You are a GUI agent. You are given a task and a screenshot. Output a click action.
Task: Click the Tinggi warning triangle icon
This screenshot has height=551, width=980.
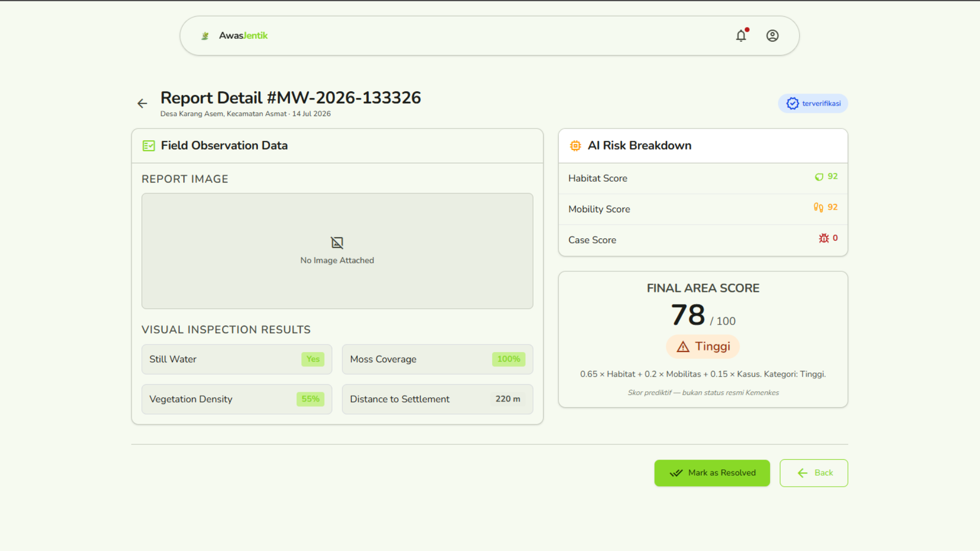pyautogui.click(x=683, y=347)
